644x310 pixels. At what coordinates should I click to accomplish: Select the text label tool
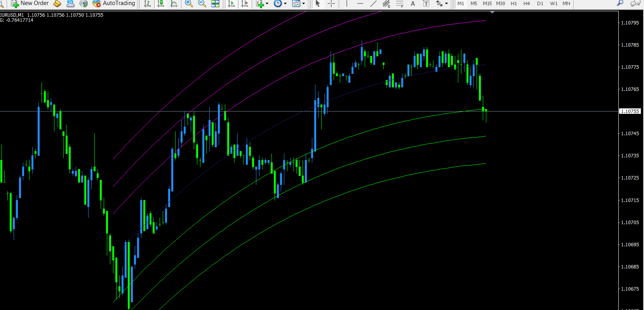[426, 3]
